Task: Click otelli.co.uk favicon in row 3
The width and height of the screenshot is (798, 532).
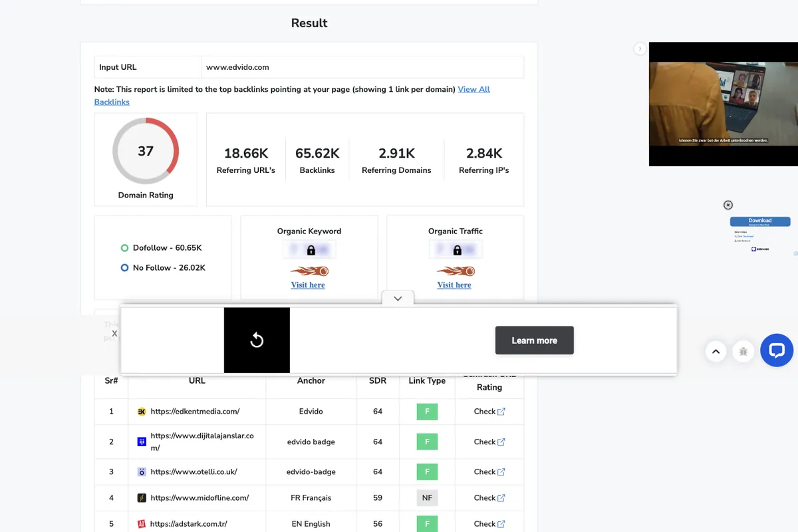Action: (142, 471)
